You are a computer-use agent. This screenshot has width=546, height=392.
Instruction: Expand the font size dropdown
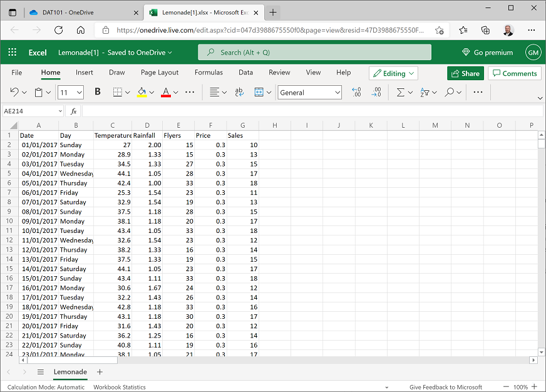pos(79,93)
